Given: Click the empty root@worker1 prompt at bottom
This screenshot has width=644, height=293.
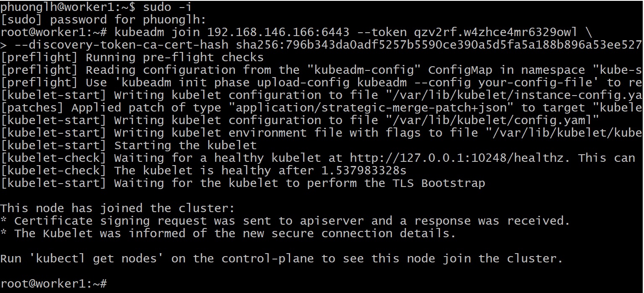Looking at the screenshot, I should coord(54,284).
